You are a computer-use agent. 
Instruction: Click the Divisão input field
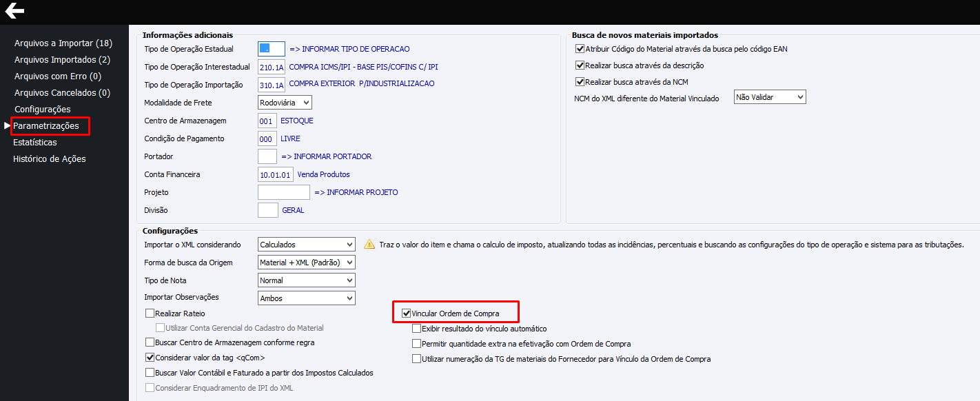pyautogui.click(x=267, y=210)
